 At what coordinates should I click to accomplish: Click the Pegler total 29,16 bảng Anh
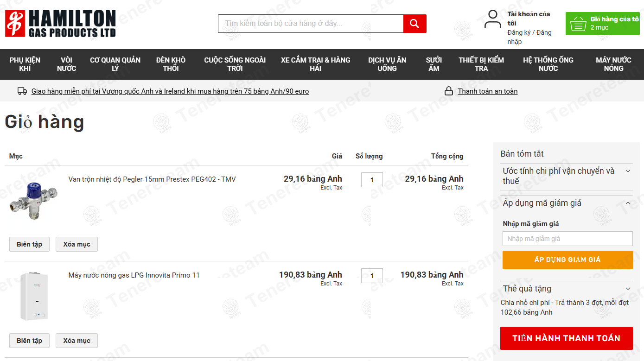click(x=434, y=179)
